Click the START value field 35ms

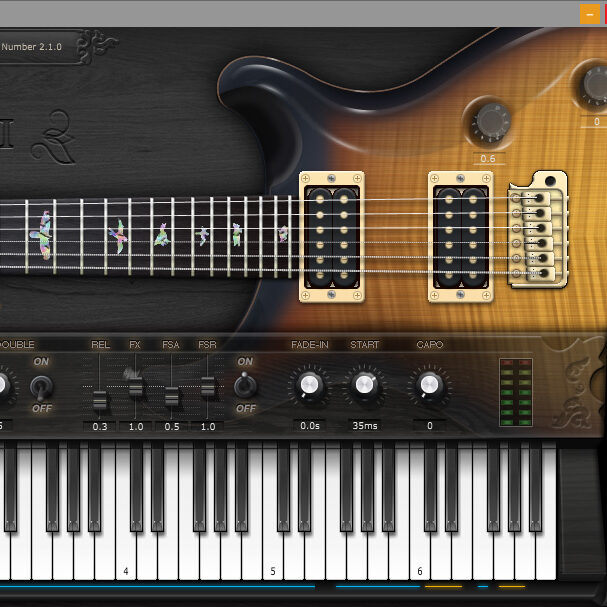[x=365, y=425]
